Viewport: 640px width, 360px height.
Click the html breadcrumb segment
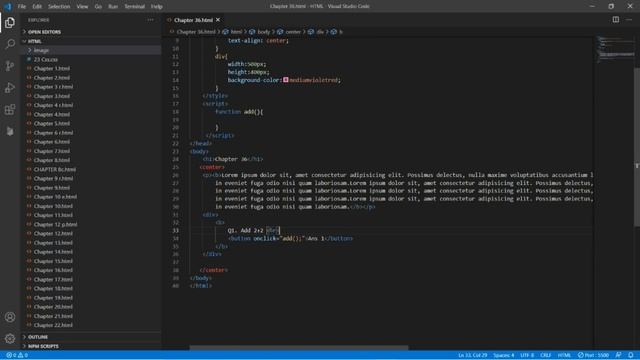pos(233,32)
